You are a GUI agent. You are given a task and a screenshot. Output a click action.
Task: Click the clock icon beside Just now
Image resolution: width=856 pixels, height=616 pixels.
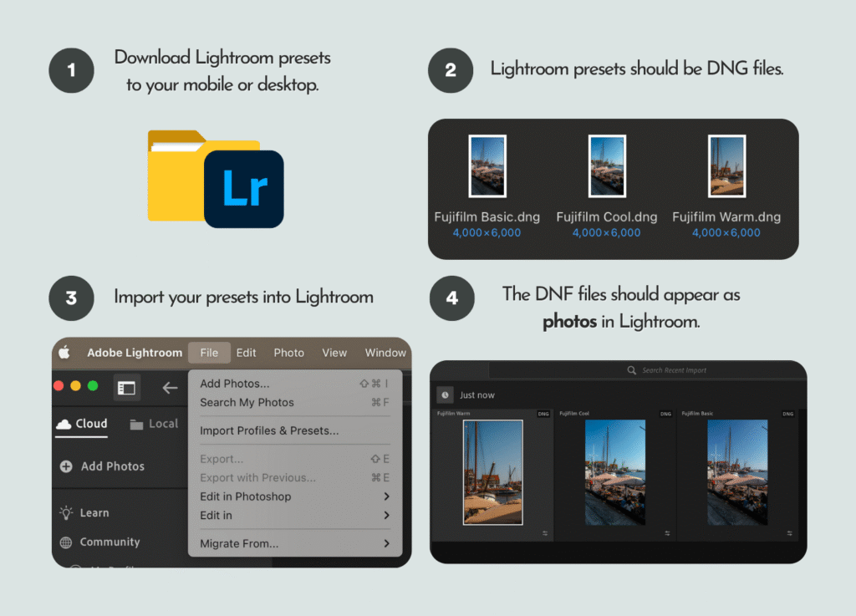tap(445, 395)
